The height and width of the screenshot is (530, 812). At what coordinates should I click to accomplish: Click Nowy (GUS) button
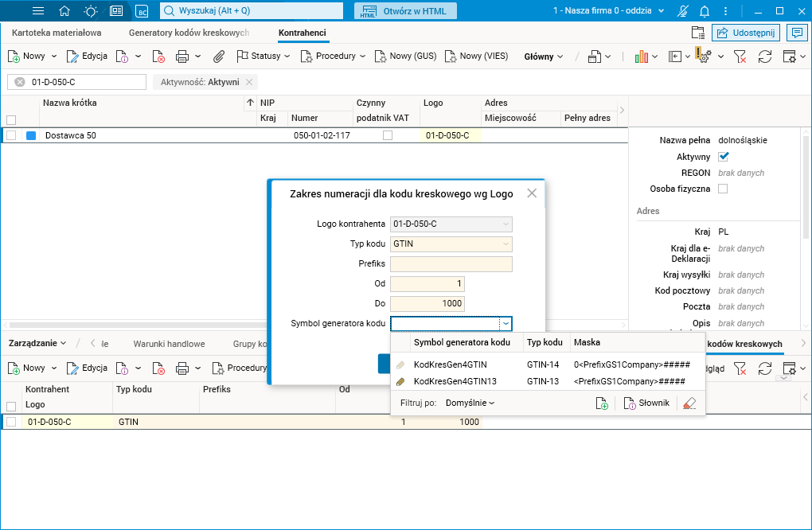(405, 57)
